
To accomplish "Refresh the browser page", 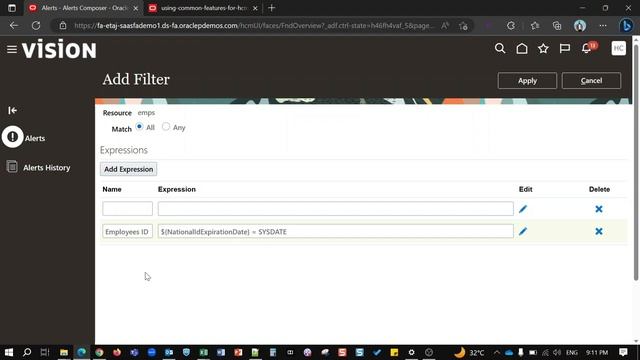I will [36, 26].
